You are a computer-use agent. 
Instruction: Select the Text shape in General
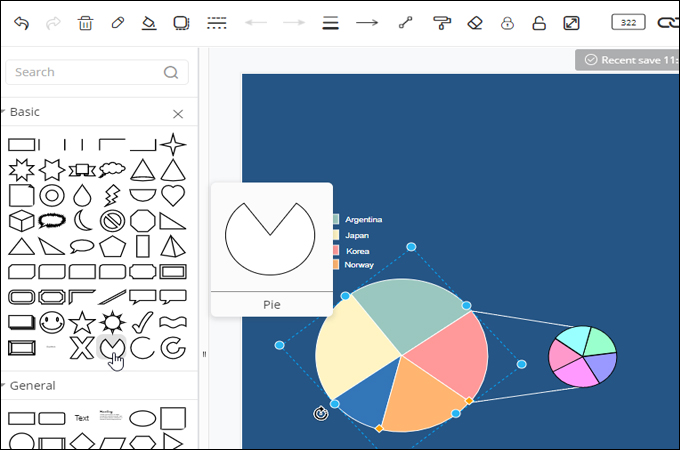click(82, 418)
